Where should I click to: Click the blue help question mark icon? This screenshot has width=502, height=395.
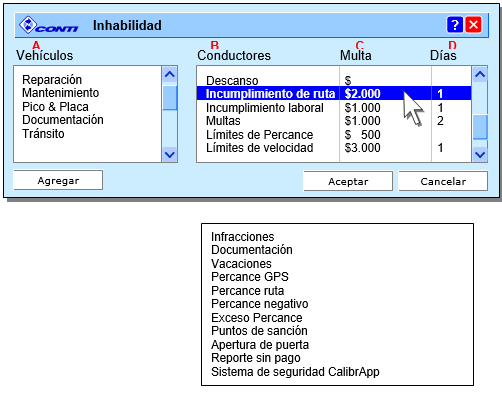click(455, 25)
